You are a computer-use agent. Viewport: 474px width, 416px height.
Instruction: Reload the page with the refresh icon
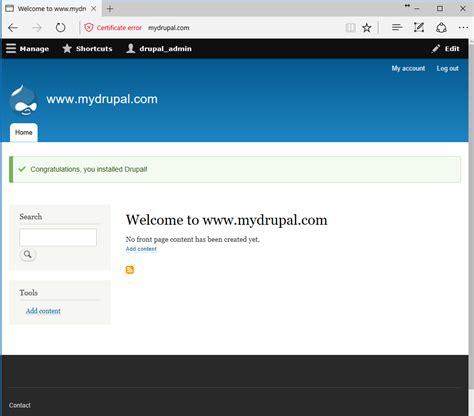click(x=60, y=28)
